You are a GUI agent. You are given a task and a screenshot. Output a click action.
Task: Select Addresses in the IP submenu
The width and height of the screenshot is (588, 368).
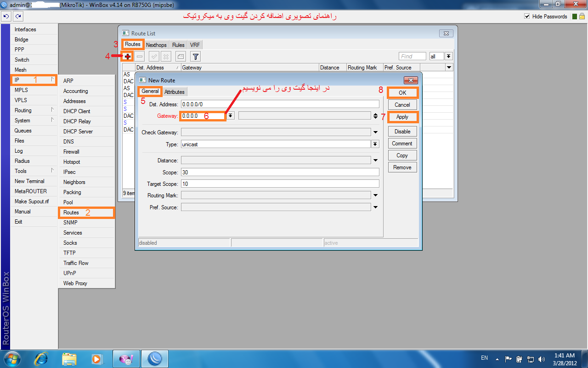coord(86,101)
